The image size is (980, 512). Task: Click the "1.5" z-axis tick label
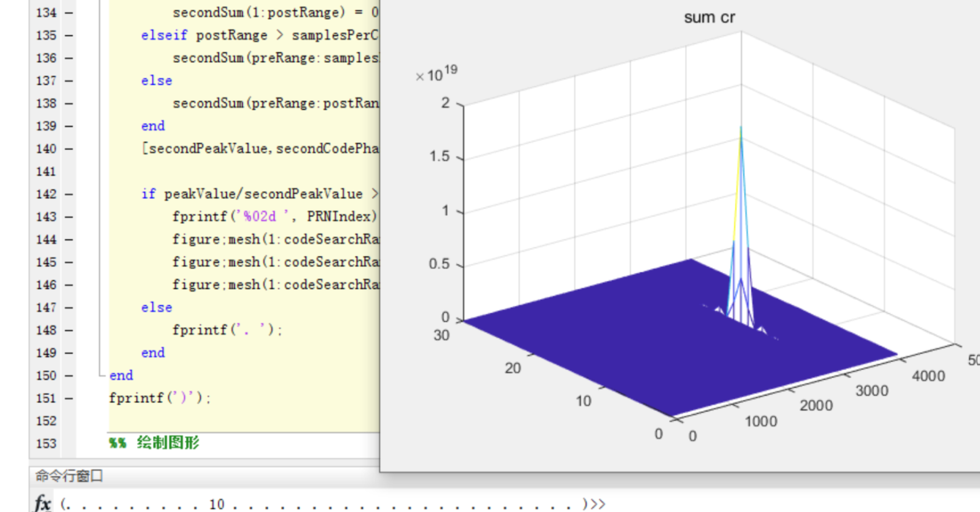(x=441, y=157)
